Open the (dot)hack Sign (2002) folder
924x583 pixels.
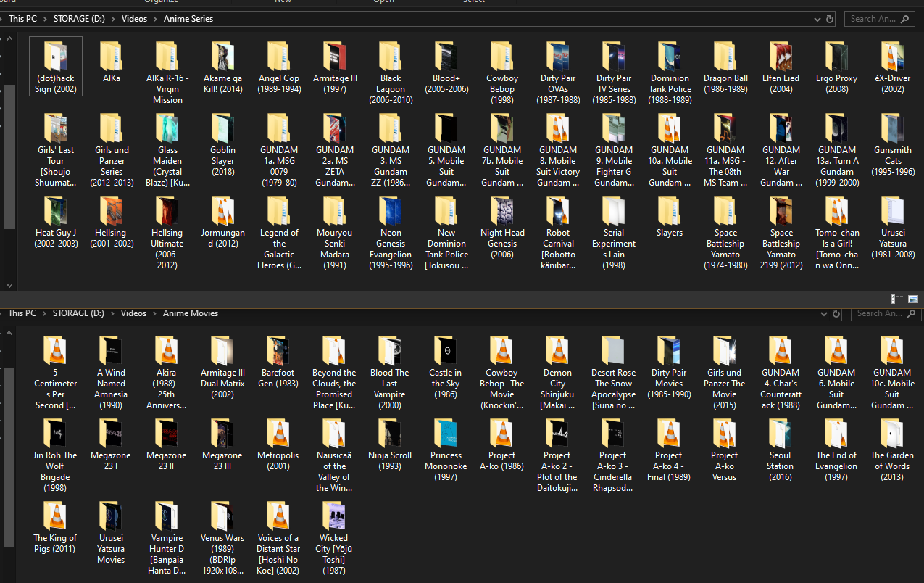pos(56,66)
